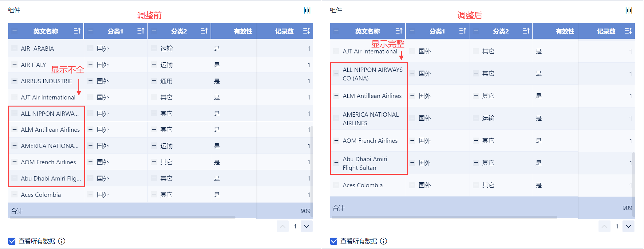This screenshot has width=644, height=249.
Task: Collapse 分类1 header in left table
Action: click(x=90, y=31)
